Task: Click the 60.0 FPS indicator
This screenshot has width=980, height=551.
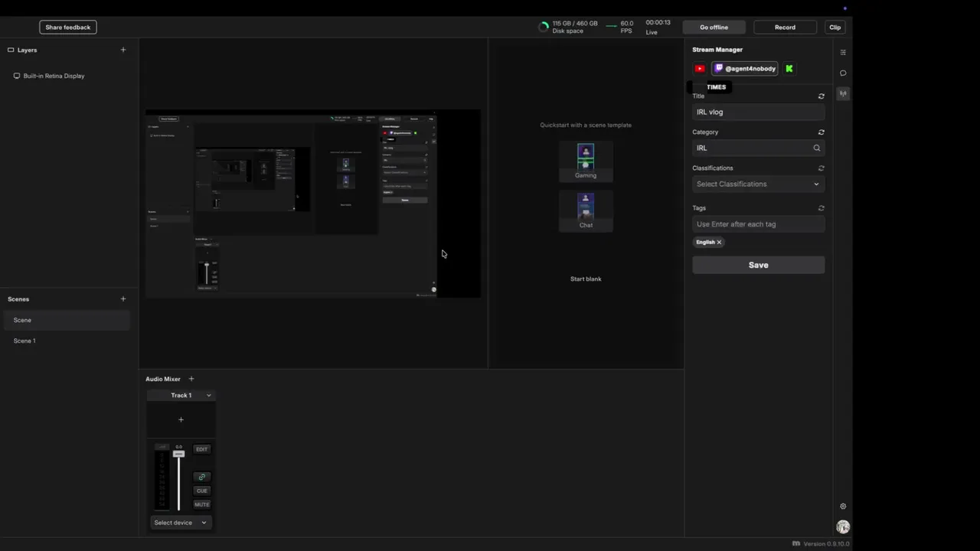Action: [620, 27]
